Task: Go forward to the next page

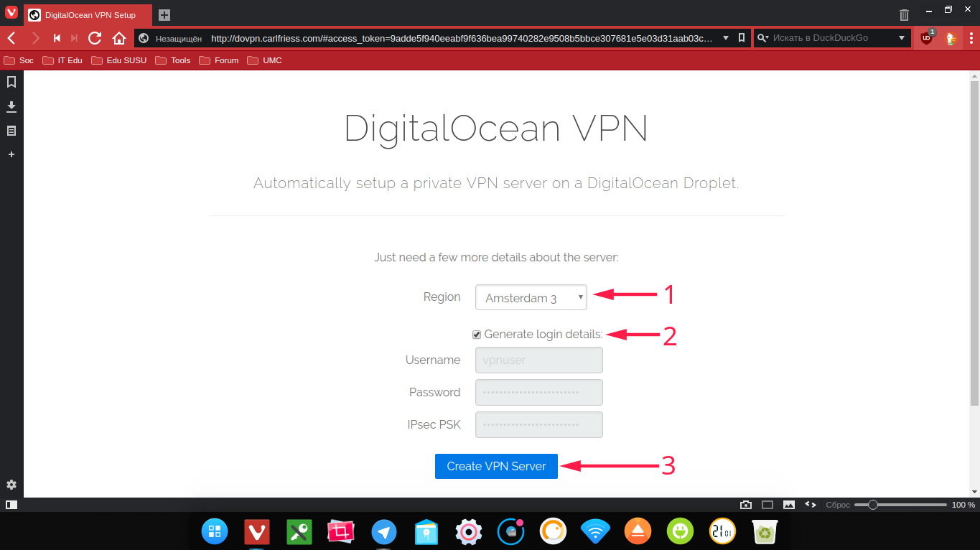Action: pos(35,38)
